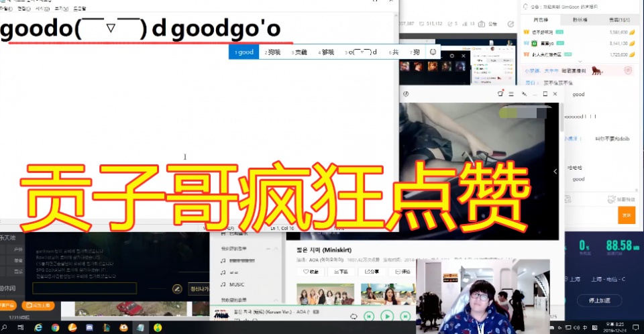Pick the o(￣▽￣)d emoticon candidate
Image resolution: width=644 pixels, height=334 pixels.
[361, 52]
